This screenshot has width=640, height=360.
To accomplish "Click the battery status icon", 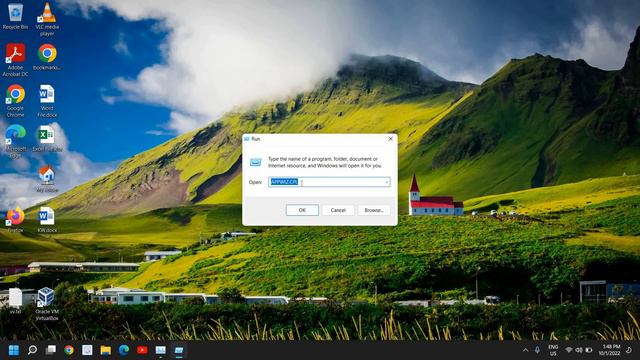I will coord(589,350).
